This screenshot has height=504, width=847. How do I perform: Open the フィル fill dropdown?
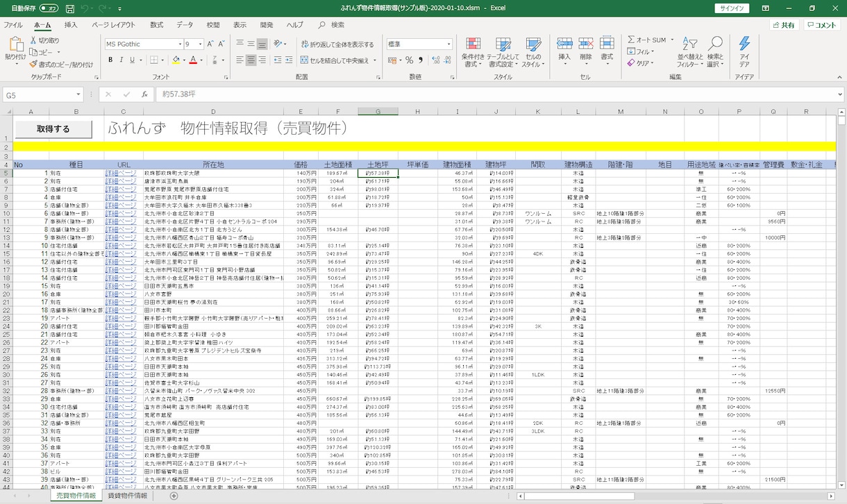click(x=640, y=52)
